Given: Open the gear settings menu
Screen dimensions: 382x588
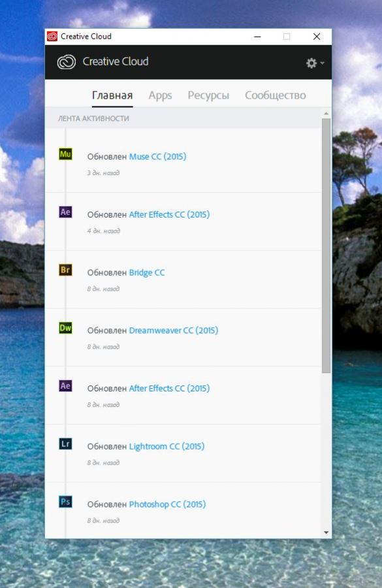Looking at the screenshot, I should pyautogui.click(x=315, y=63).
